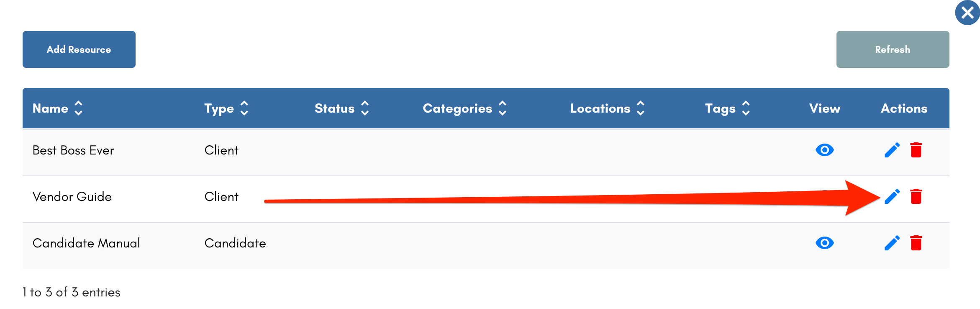Sort the table by Name
This screenshot has width=980, height=309.
coord(58,108)
